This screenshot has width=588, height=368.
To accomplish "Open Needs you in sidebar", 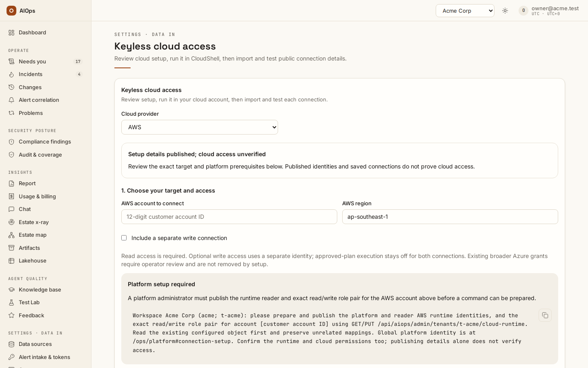I will (x=45, y=62).
